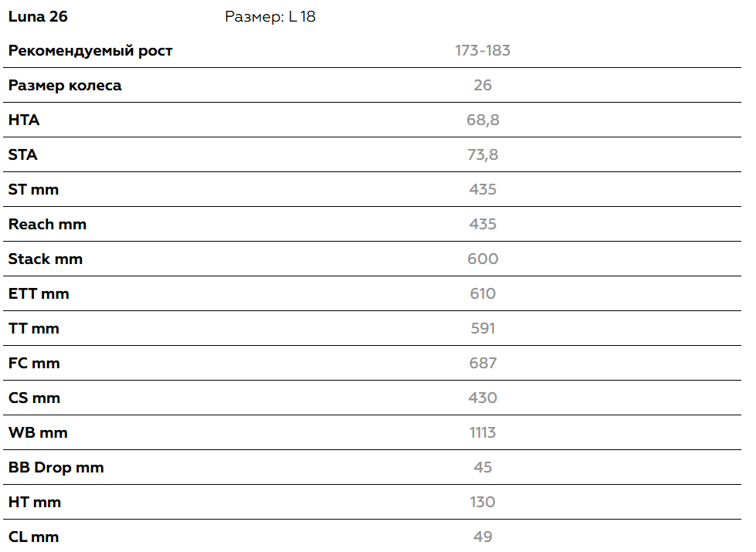Select the "BB Drop mm" row label
This screenshot has height=552, width=756.
(56, 468)
